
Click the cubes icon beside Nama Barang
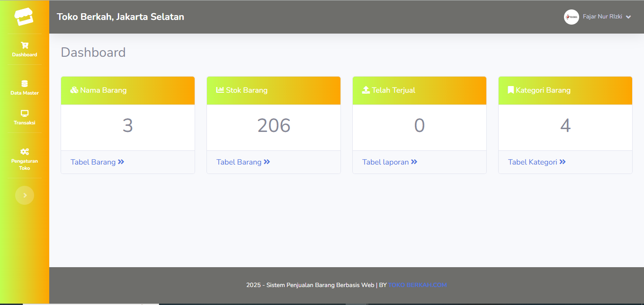74,90
